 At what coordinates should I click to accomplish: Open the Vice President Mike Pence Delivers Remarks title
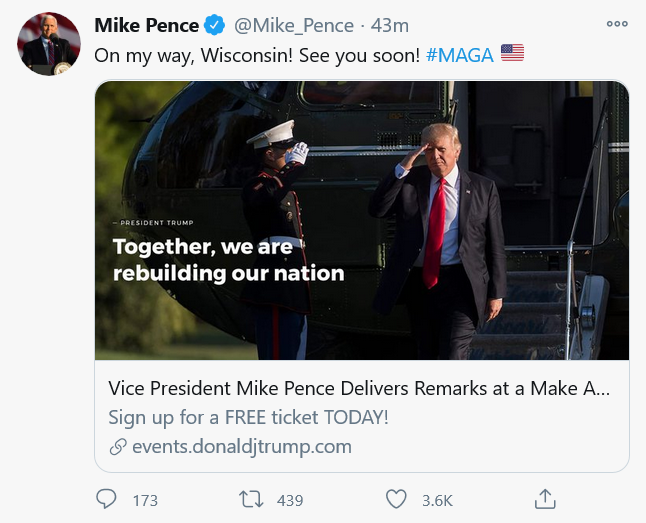359,388
